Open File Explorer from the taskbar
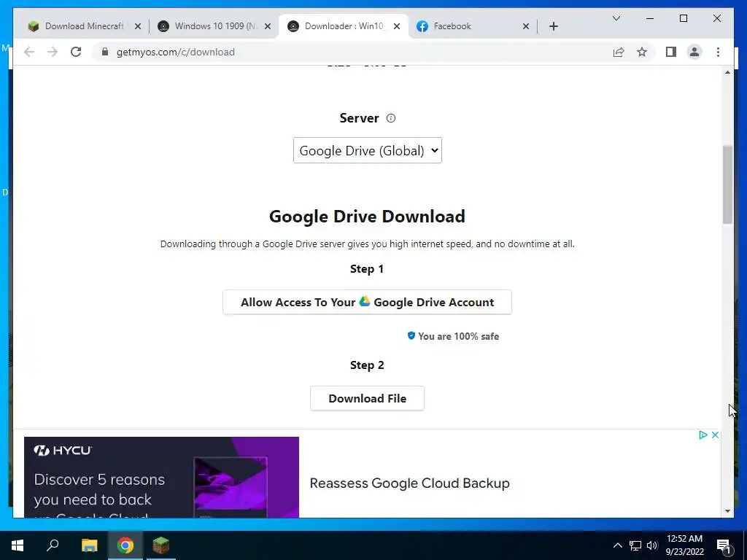 click(89, 545)
